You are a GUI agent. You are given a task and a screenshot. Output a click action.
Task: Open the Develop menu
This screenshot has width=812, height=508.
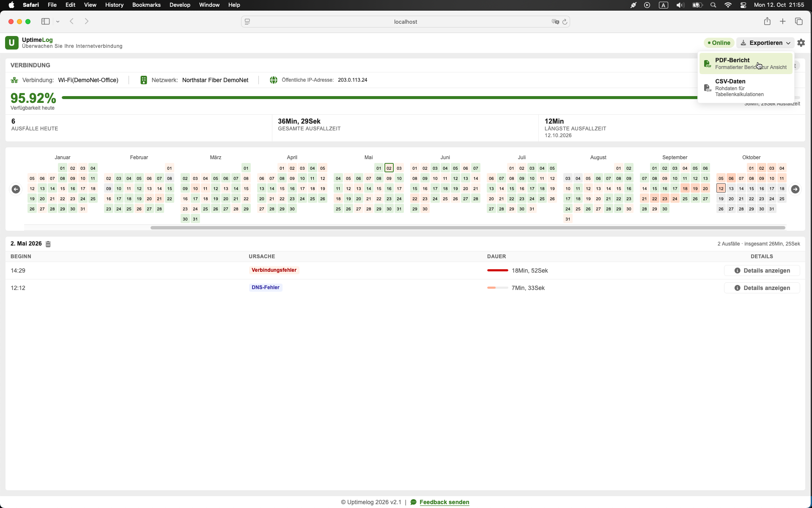[x=180, y=5]
